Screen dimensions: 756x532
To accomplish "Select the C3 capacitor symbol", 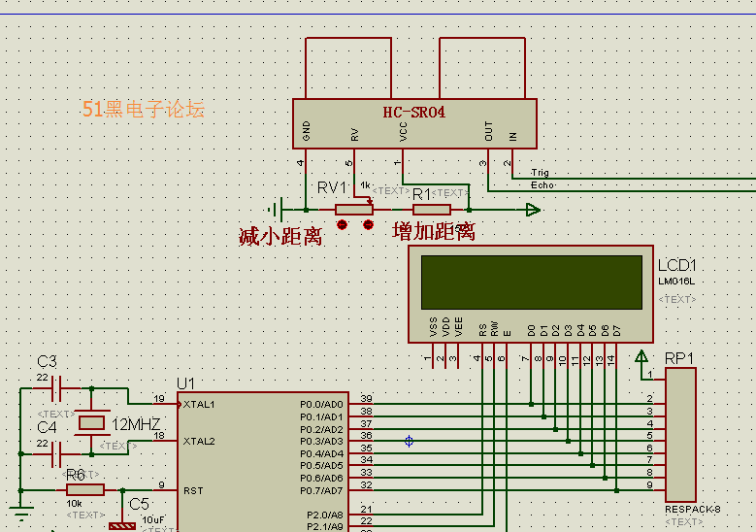I will [56, 388].
